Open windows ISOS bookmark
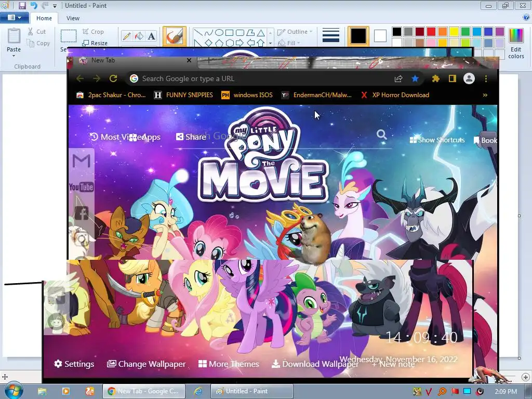 click(247, 95)
